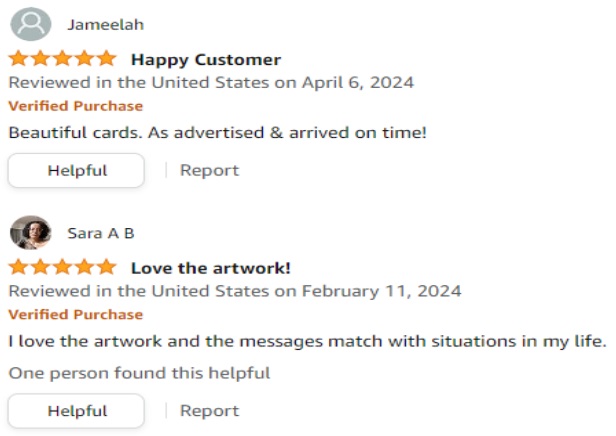Click "One person found this helpful" text

click(x=139, y=373)
